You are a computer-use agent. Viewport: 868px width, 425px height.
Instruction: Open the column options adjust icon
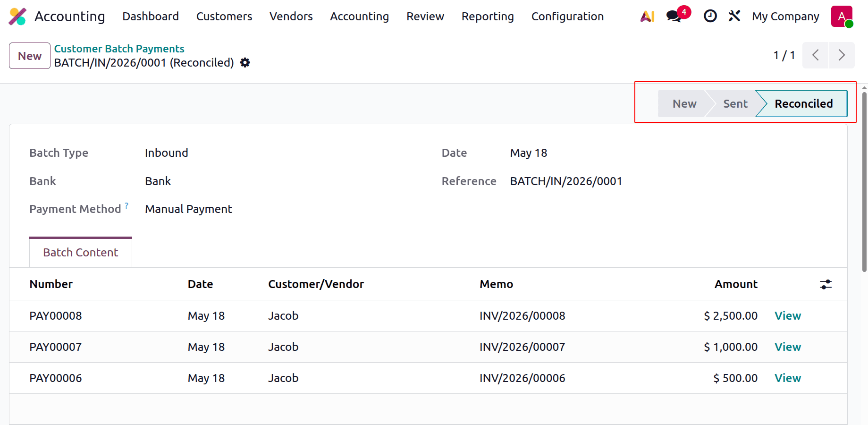826,284
